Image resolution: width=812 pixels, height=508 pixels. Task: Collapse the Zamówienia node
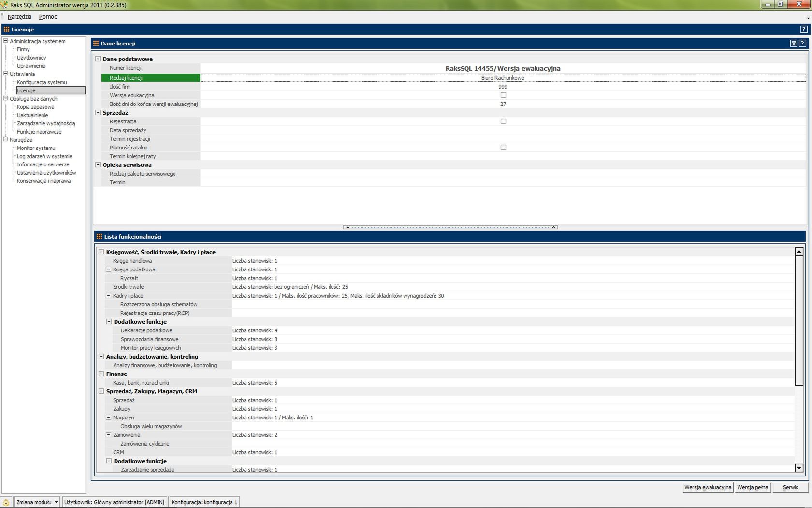coord(108,435)
